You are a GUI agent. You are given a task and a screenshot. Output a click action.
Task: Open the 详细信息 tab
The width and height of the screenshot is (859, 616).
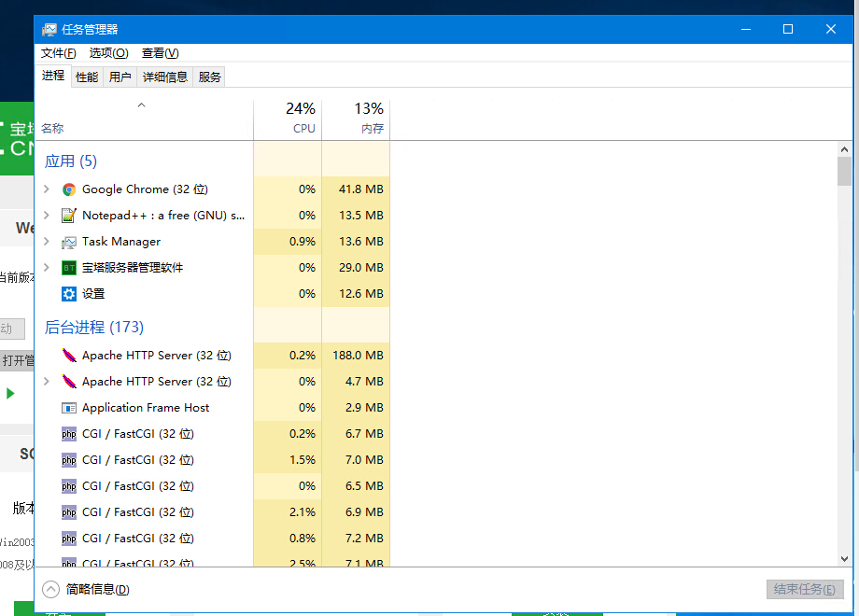click(x=165, y=77)
